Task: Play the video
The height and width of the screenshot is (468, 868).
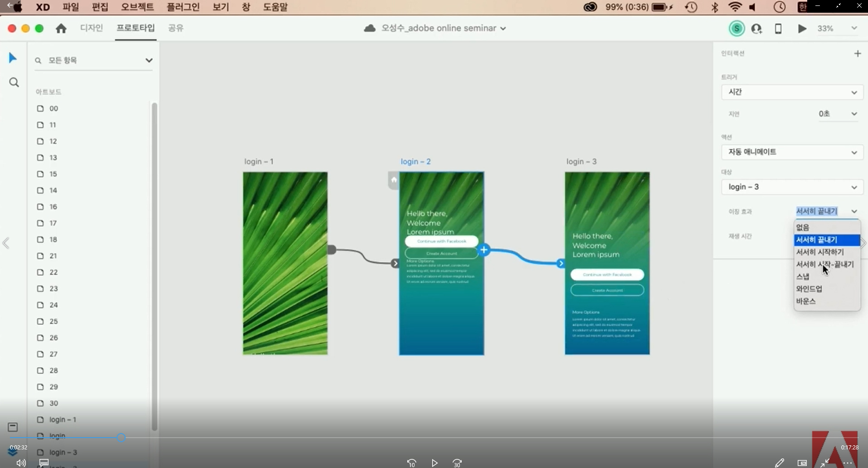Action: coord(434,463)
